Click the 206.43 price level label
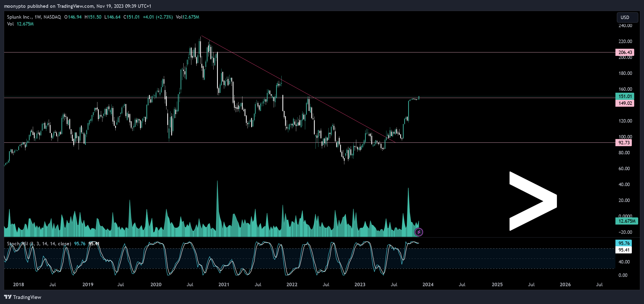644x304 pixels. [x=624, y=52]
